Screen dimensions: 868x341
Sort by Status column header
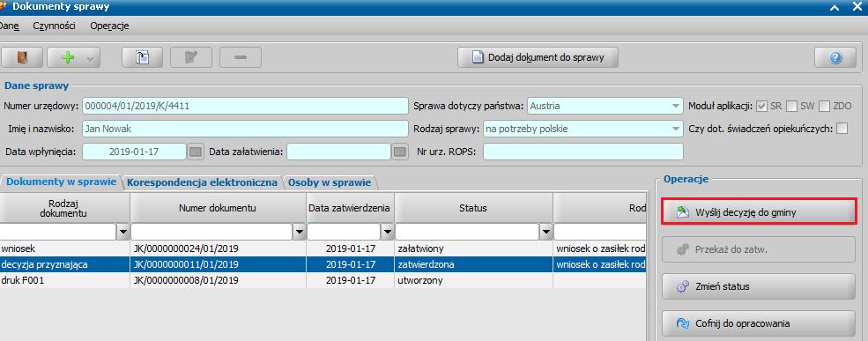click(473, 208)
